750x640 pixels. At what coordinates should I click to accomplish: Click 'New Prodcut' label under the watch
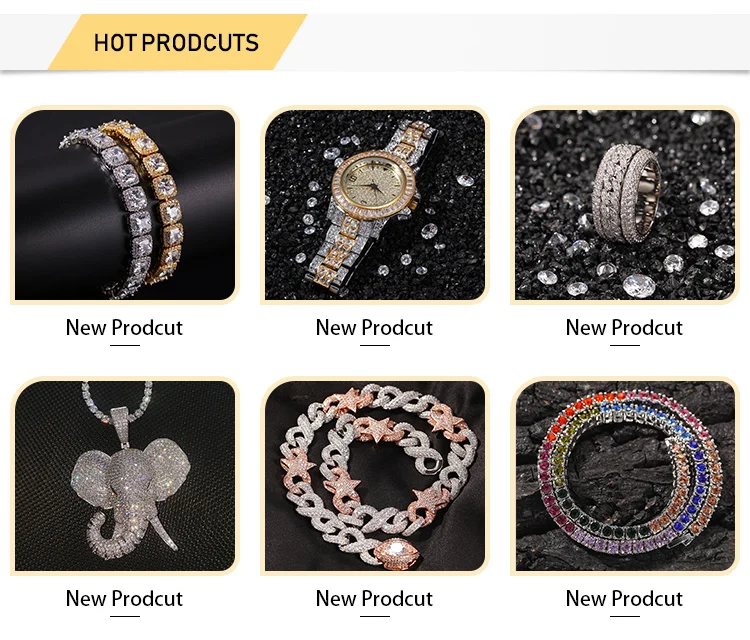[x=374, y=328]
